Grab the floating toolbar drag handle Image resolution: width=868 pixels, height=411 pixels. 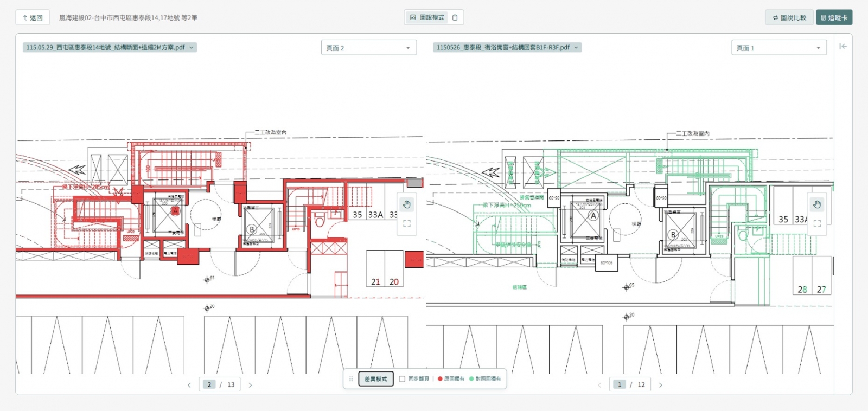(351, 378)
